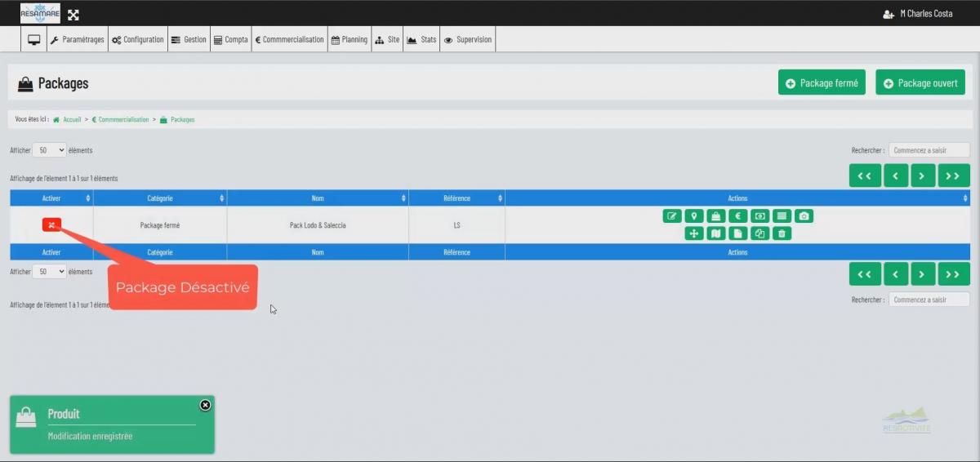Click the shopping bag action icon in the row
This screenshot has height=462, width=980.
pyautogui.click(x=715, y=216)
